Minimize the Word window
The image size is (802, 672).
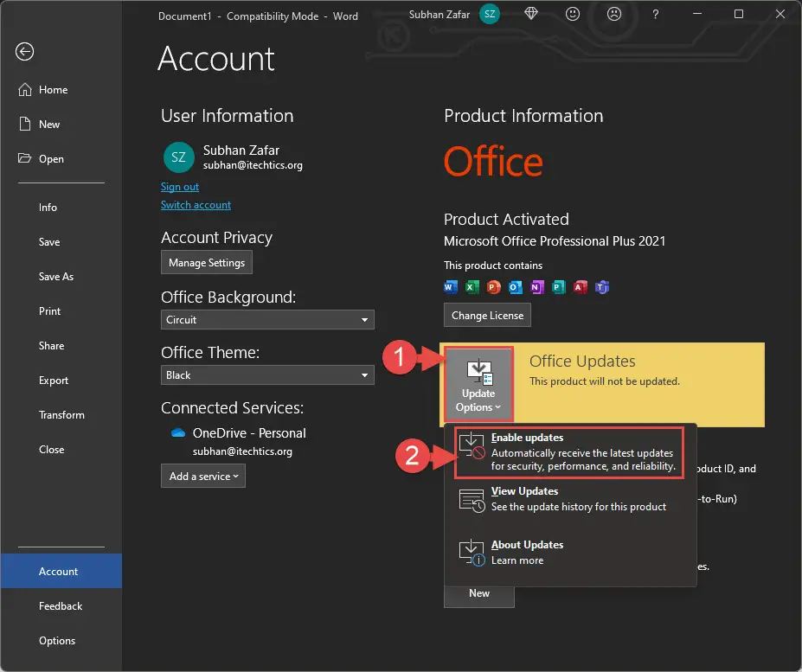pos(696,15)
